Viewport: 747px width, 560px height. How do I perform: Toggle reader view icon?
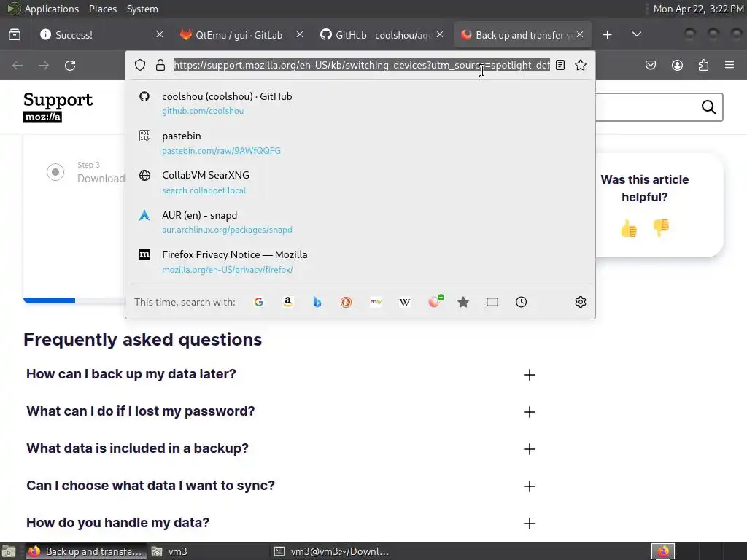tap(560, 65)
